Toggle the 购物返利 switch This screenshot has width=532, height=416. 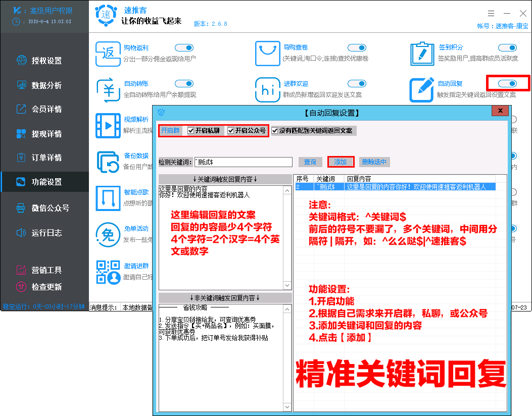(x=184, y=48)
